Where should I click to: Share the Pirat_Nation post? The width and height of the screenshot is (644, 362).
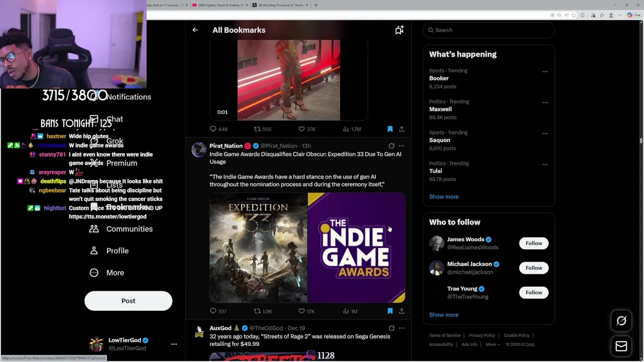401,311
